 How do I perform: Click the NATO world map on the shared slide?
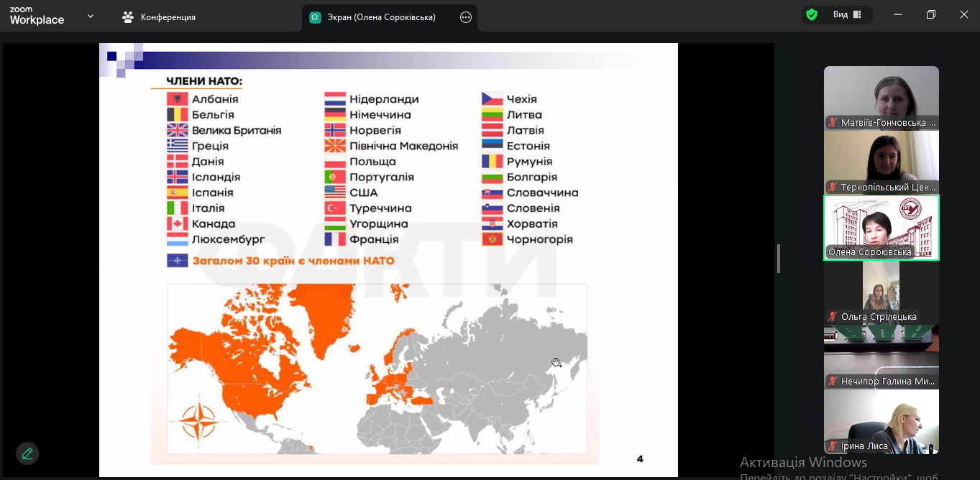377,368
